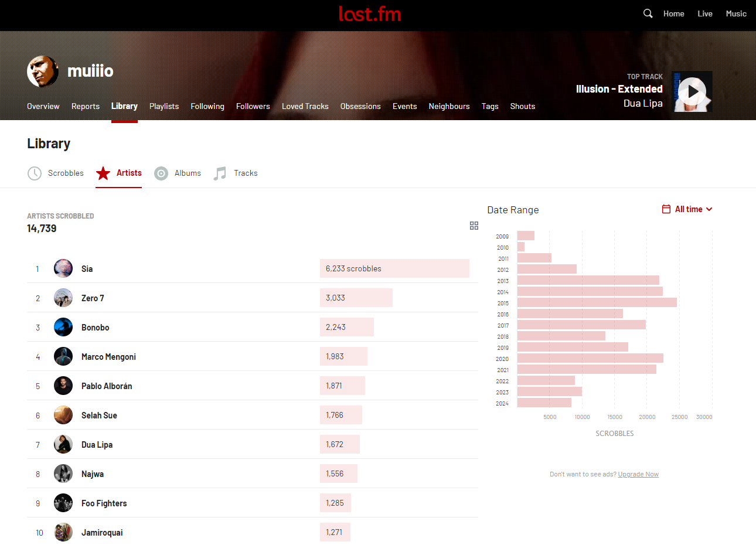Image resolution: width=756 pixels, height=545 pixels.
Task: Open Bonobo's artist avatar
Action: (x=63, y=327)
